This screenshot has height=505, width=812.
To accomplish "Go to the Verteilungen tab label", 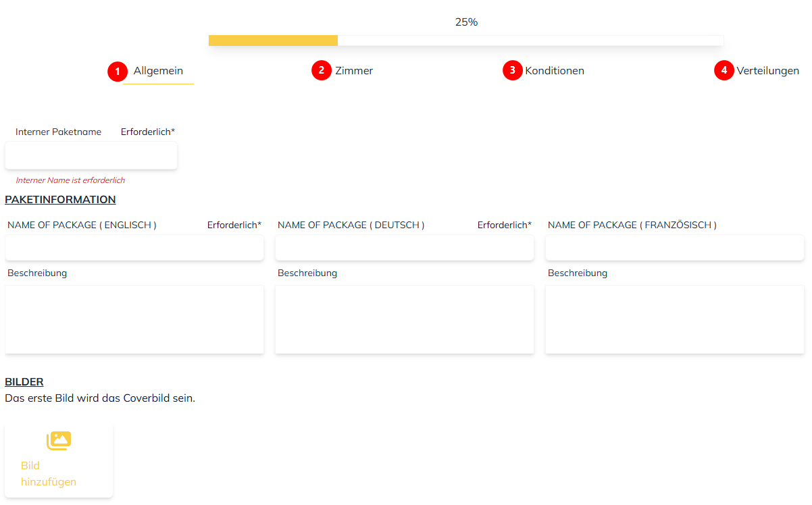I will point(767,71).
